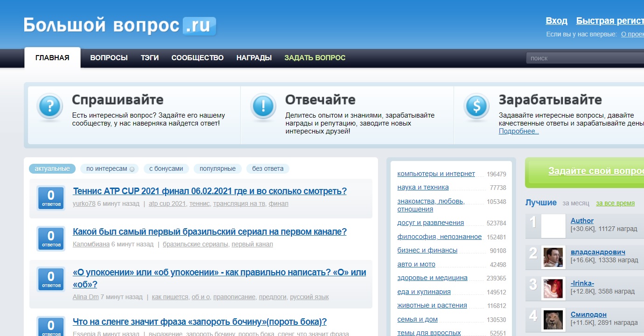Select the без ответа filter tab
The width and height of the screenshot is (644, 336).
[x=268, y=168]
